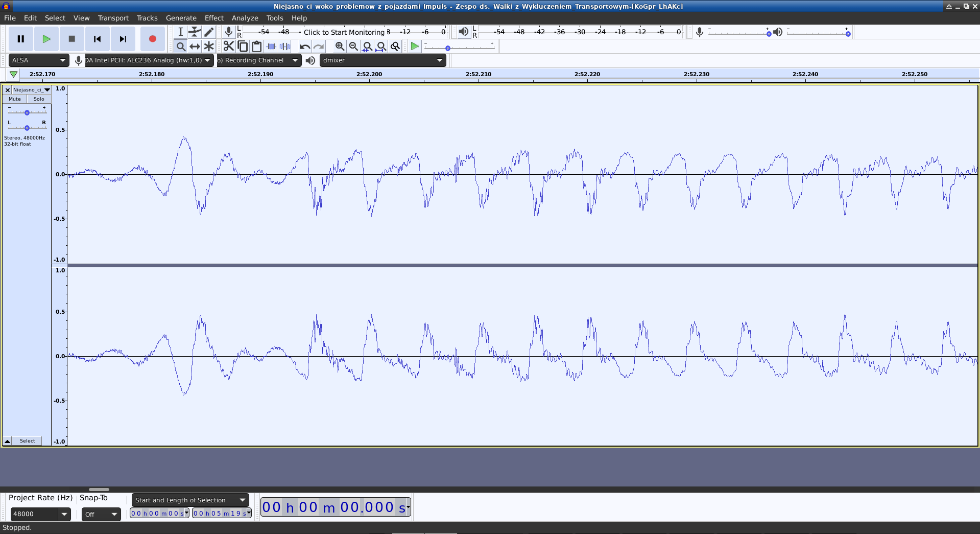Activate the Zoom tool
Viewport: 980px width, 534px height.
tap(181, 47)
